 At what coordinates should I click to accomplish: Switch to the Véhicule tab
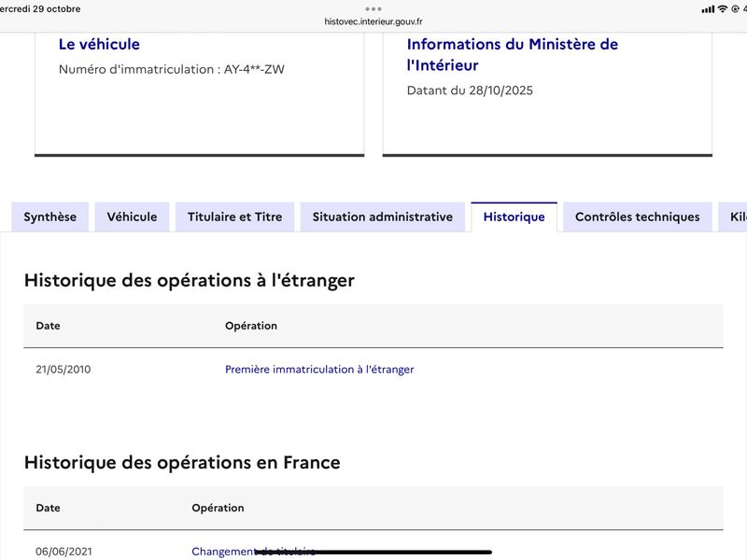(x=132, y=217)
